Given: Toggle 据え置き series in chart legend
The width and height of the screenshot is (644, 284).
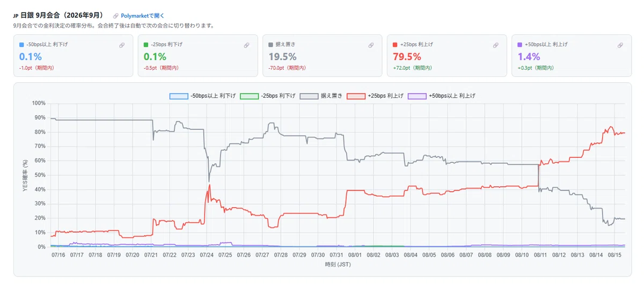Looking at the screenshot, I should coord(321,96).
